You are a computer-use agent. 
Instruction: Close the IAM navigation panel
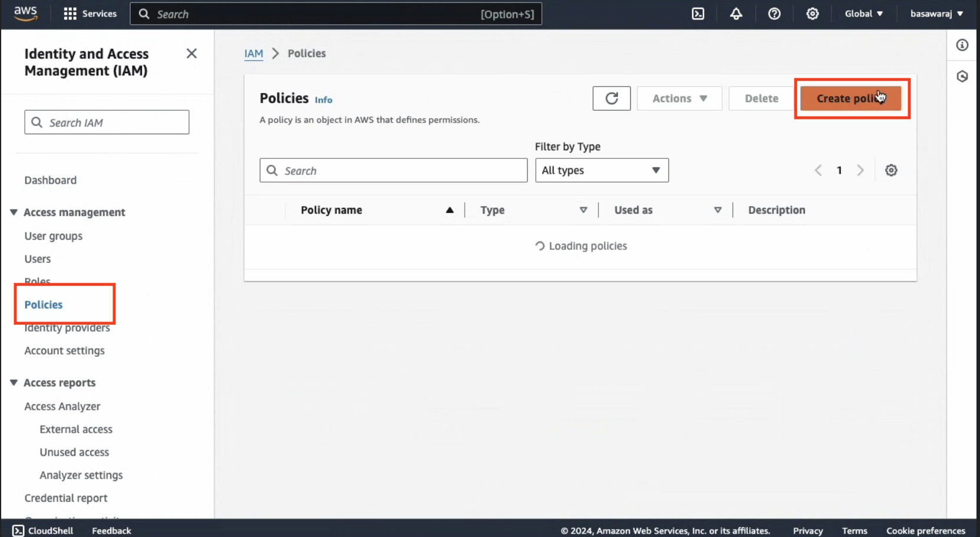[191, 54]
